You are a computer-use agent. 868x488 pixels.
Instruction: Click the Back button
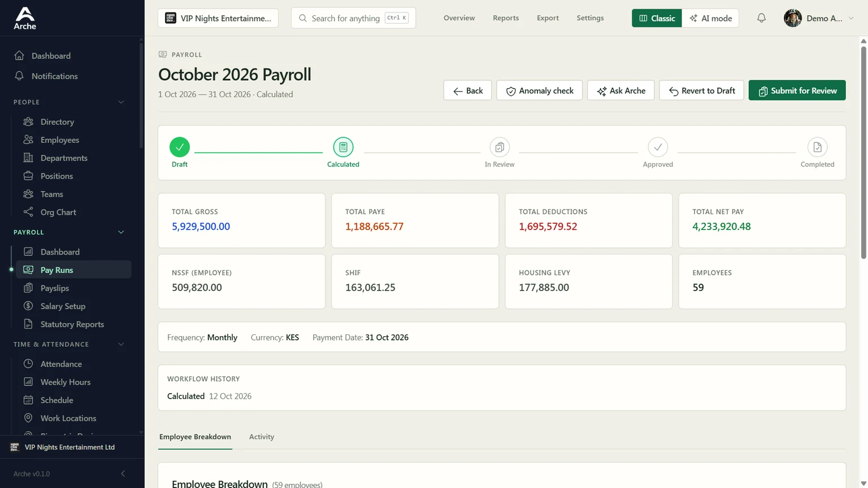pos(467,90)
